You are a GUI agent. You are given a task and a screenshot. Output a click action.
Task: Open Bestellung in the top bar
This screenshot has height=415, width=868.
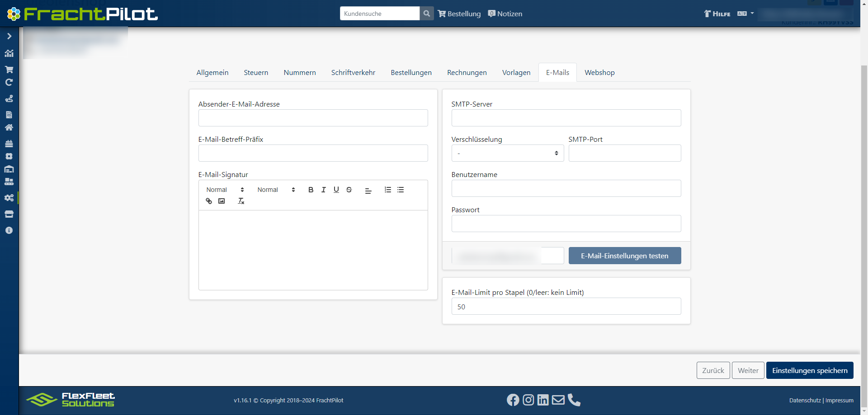click(x=459, y=14)
